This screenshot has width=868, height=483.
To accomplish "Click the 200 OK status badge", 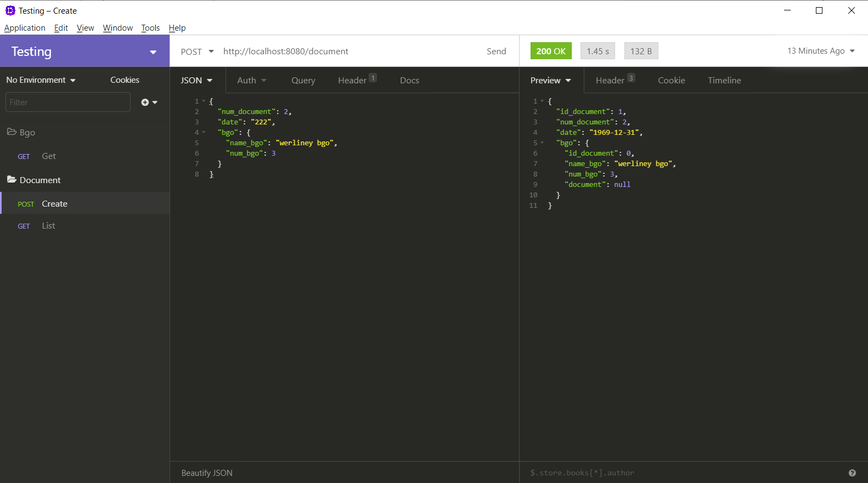I will point(551,51).
